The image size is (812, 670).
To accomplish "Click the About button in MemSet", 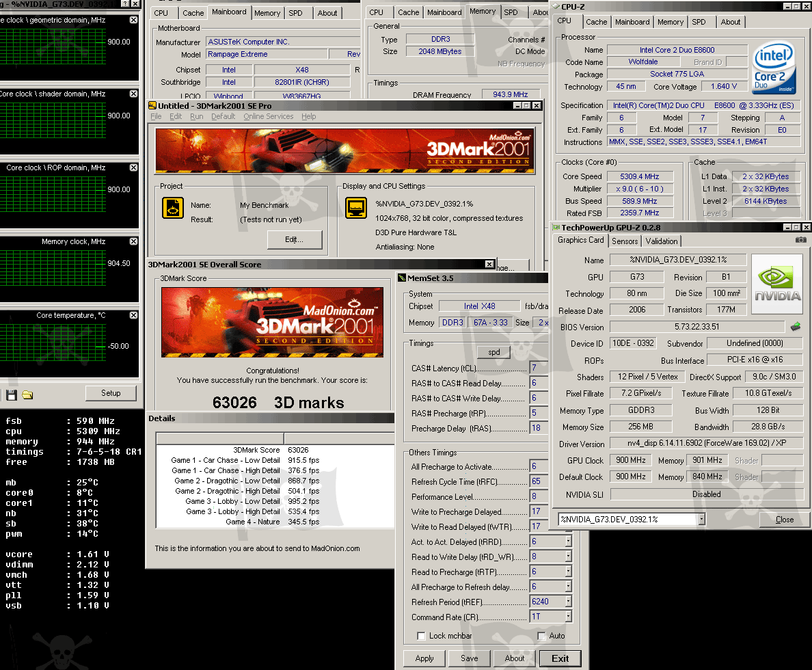I will (x=514, y=658).
